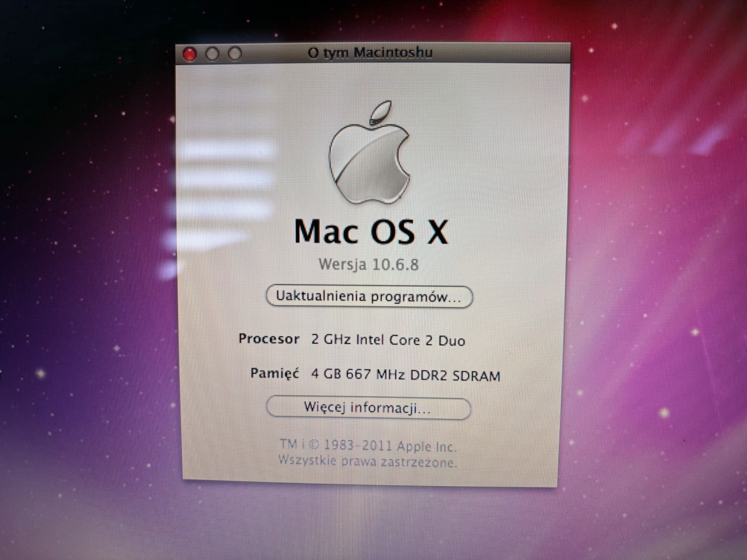Image resolution: width=747 pixels, height=560 pixels.
Task: Click the Mac OS X heading
Action: [x=371, y=232]
